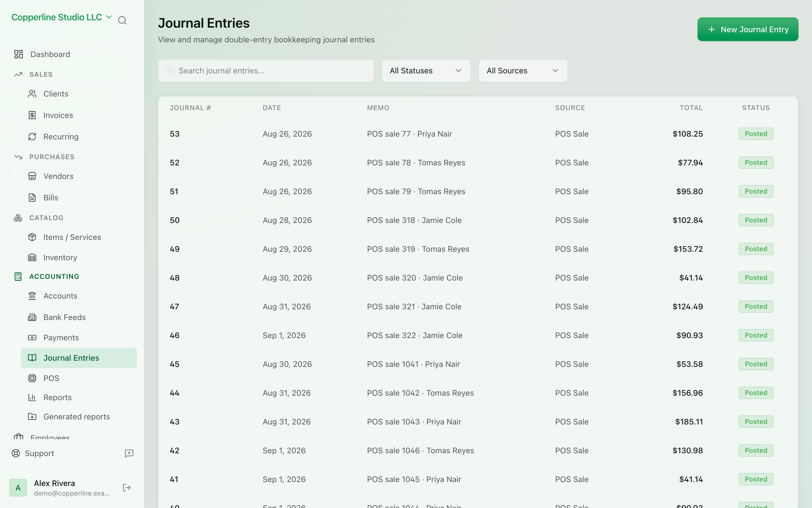Click the New Journal Entry button
The image size is (812, 508).
tap(748, 29)
